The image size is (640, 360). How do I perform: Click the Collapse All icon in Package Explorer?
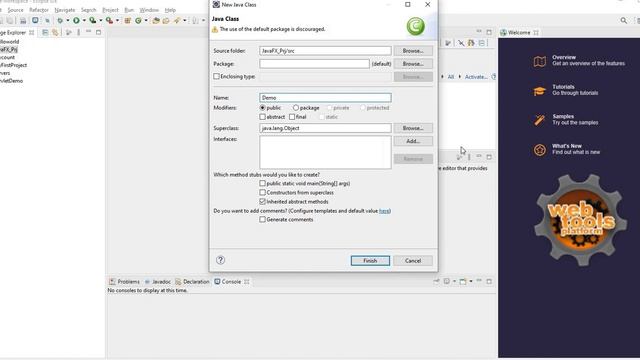45,32
